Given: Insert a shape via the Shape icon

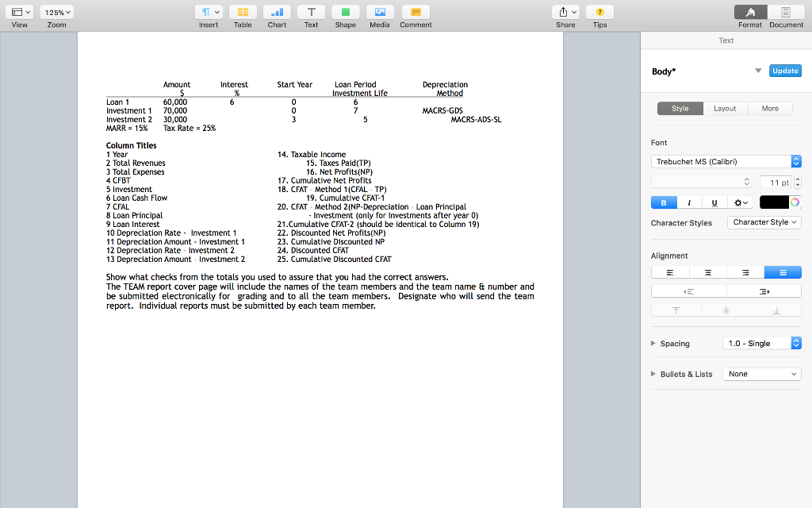Looking at the screenshot, I should click(345, 13).
